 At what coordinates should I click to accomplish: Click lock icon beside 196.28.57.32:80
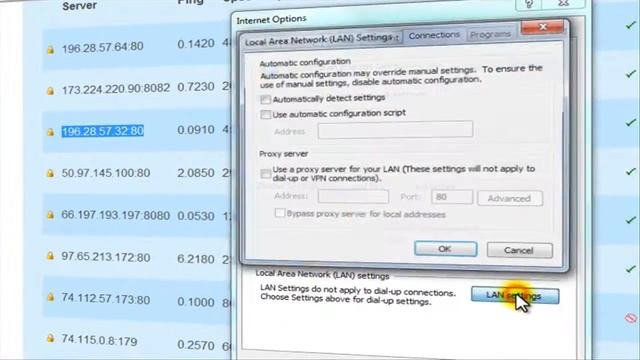[51, 132]
